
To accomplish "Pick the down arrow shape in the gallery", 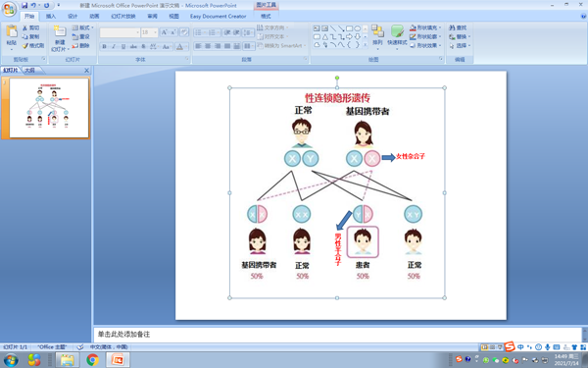I will pos(358,36).
